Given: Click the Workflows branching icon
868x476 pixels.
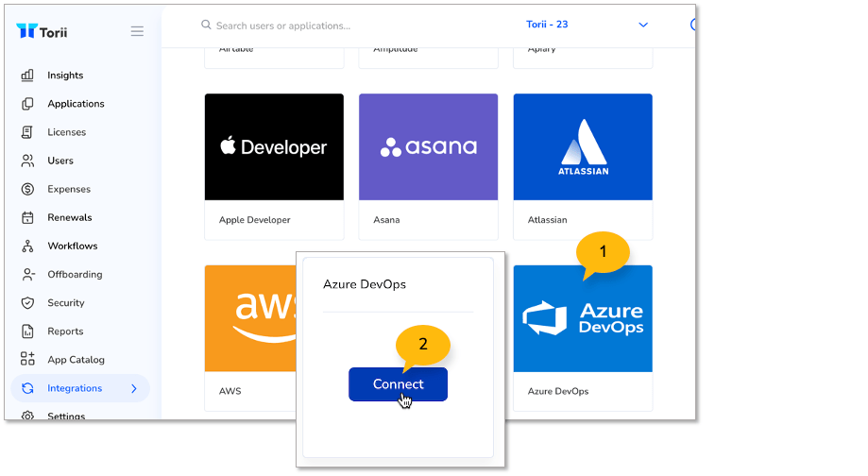Looking at the screenshot, I should [27, 246].
